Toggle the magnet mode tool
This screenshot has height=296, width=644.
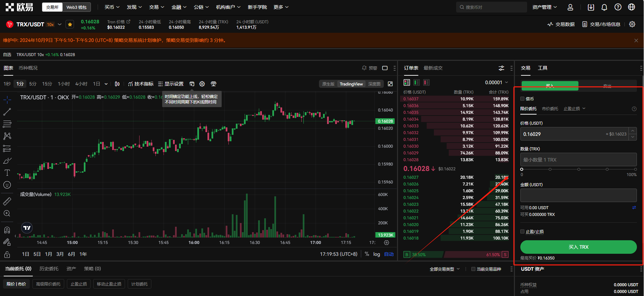pos(7,230)
